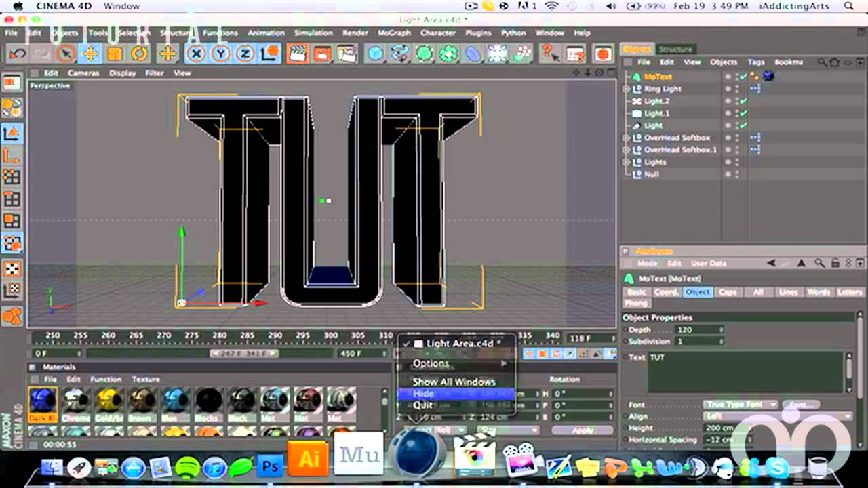Click the lock icon in Attributes header
This screenshot has width=868, height=488.
pos(835,263)
